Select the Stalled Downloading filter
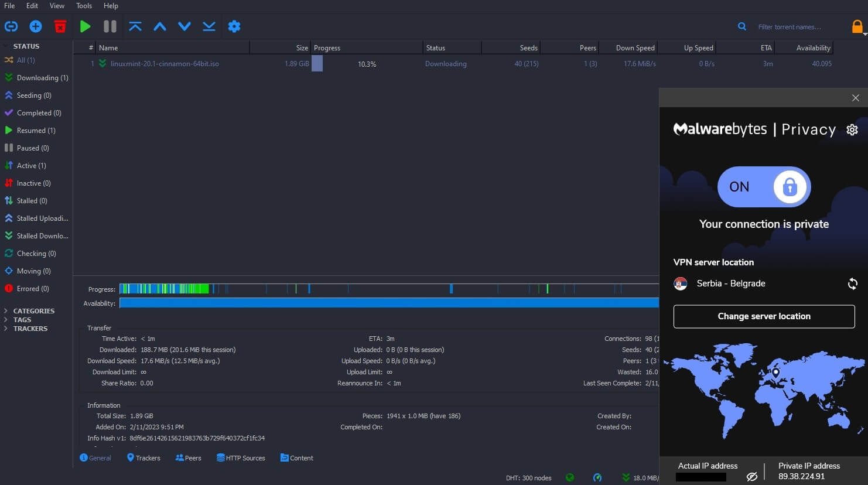868x485 pixels. tap(36, 235)
